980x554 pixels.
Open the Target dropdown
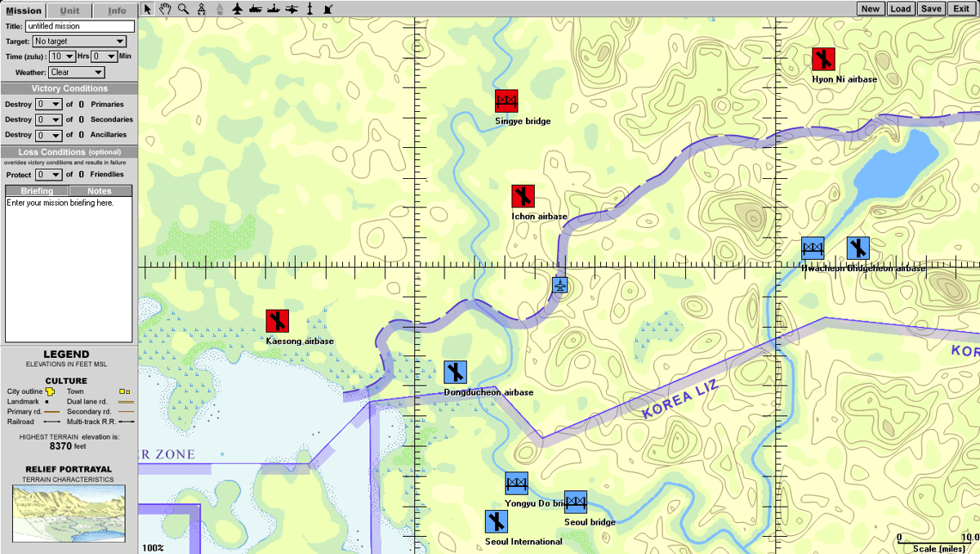pyautogui.click(x=79, y=41)
